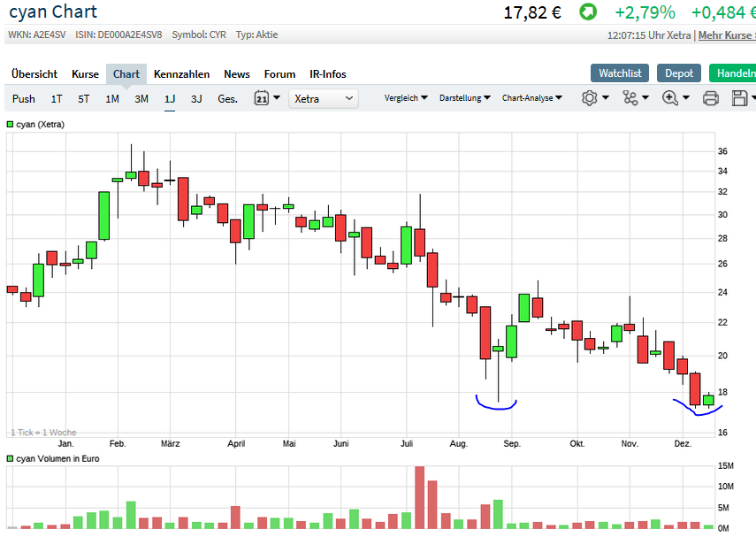Click the '+2,79%' change value
The height and width of the screenshot is (537, 756).
[x=645, y=12]
